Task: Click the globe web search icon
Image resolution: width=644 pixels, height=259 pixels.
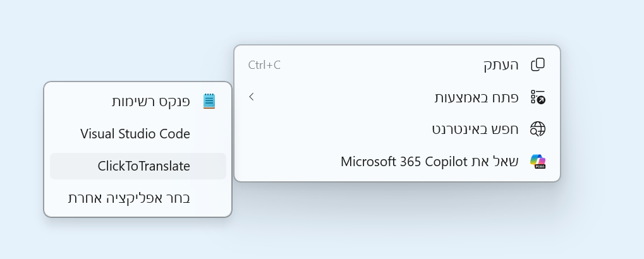Action: (x=538, y=129)
